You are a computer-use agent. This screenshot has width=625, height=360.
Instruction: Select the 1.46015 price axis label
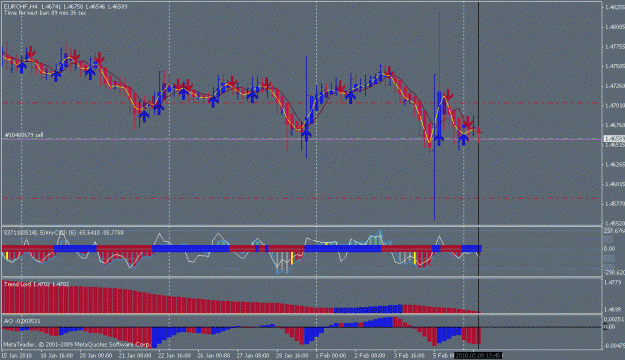tap(615, 184)
